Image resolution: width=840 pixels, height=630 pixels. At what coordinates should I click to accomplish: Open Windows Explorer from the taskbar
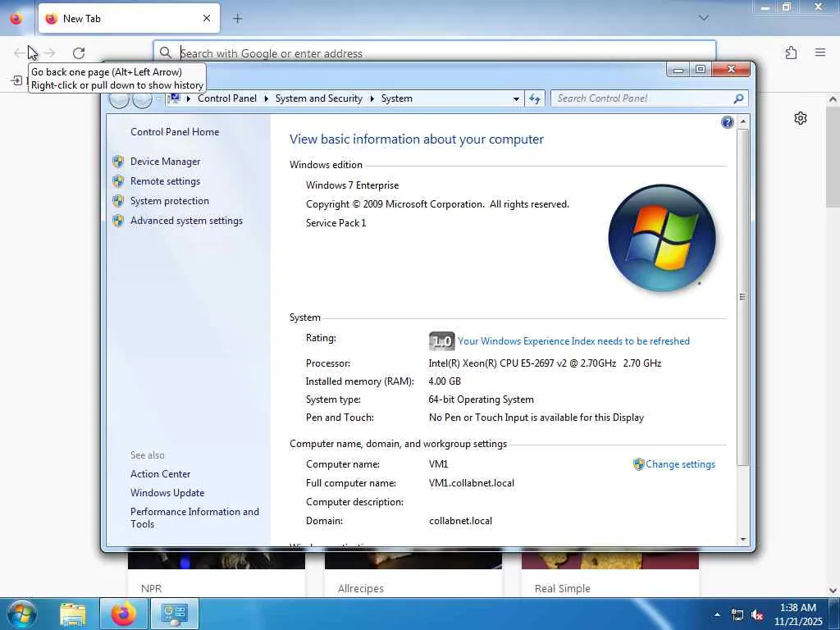pos(73,614)
